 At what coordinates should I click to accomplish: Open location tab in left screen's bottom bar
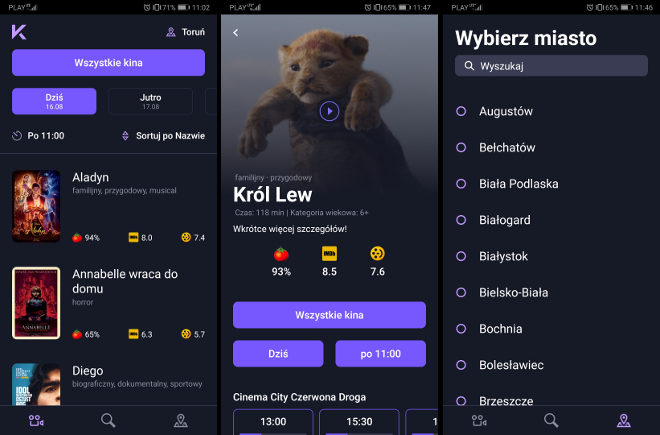(181, 420)
